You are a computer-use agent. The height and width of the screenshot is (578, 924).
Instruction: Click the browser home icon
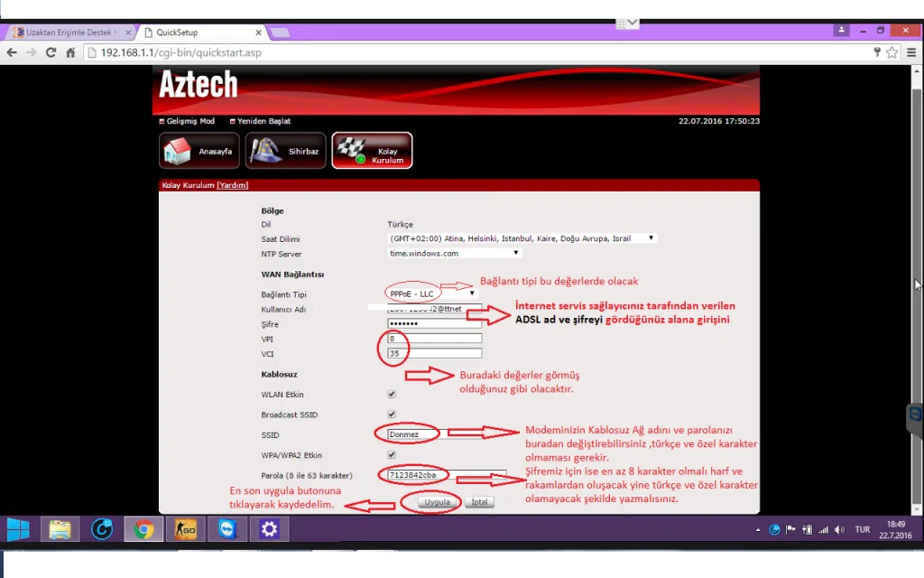click(x=70, y=52)
